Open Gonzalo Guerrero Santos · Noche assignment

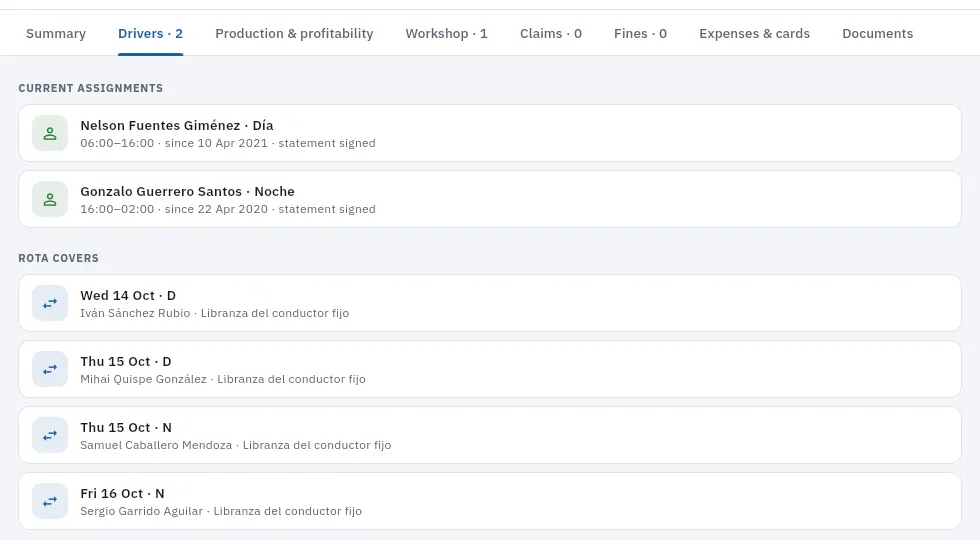pos(490,199)
